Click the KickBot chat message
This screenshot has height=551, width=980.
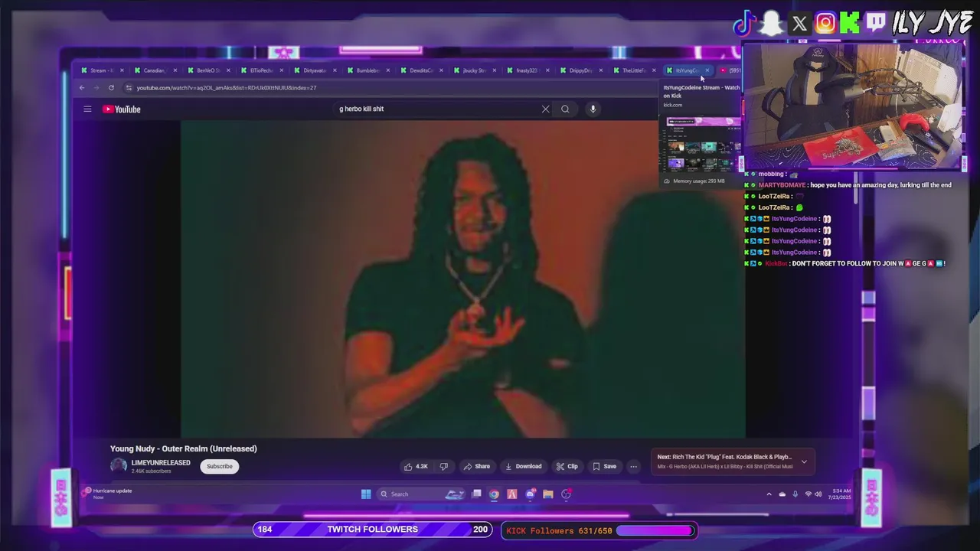click(x=845, y=263)
